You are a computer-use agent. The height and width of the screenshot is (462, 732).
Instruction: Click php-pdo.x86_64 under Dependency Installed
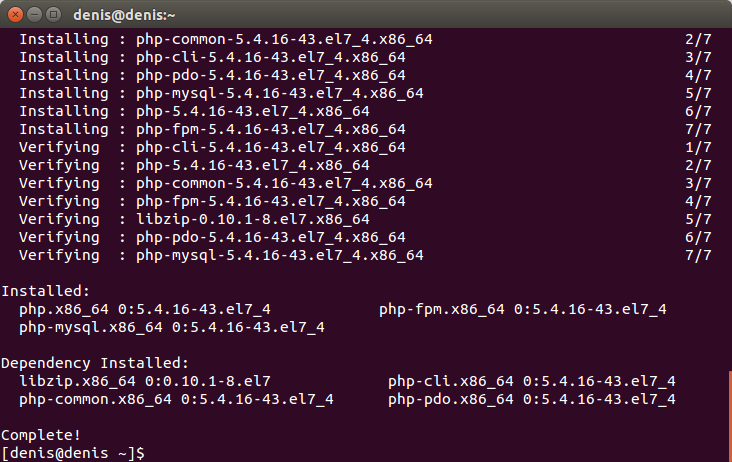click(x=450, y=399)
